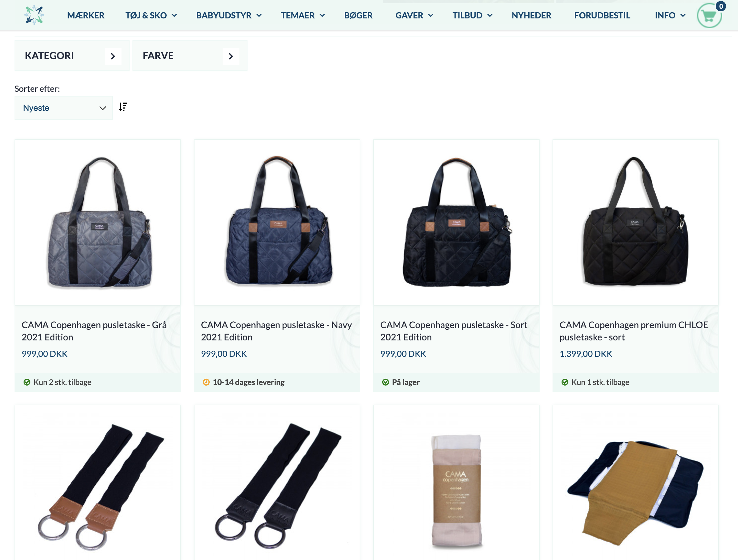Click the FARVE arrow icon

[x=231, y=56]
